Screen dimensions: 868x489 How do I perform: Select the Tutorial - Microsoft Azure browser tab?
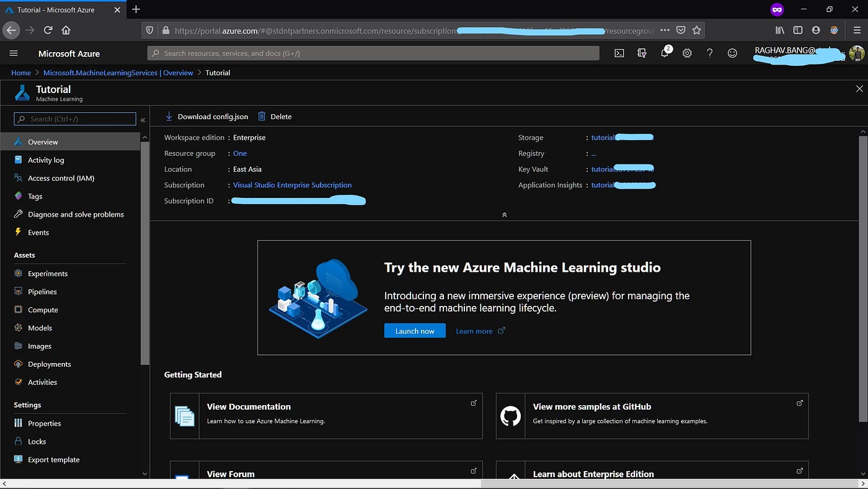point(62,9)
